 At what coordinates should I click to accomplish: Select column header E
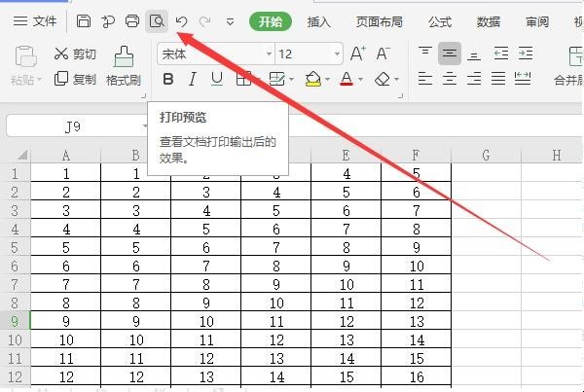pos(346,156)
